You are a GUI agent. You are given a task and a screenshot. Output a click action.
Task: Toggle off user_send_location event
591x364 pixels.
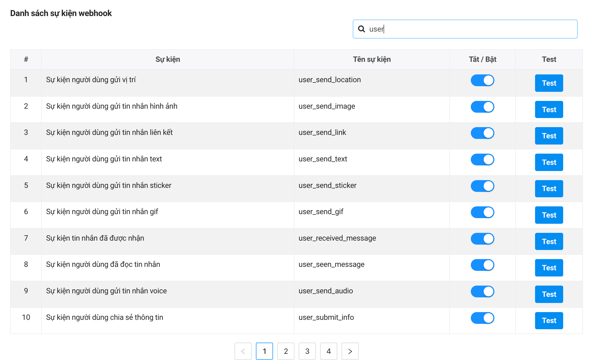pos(482,80)
